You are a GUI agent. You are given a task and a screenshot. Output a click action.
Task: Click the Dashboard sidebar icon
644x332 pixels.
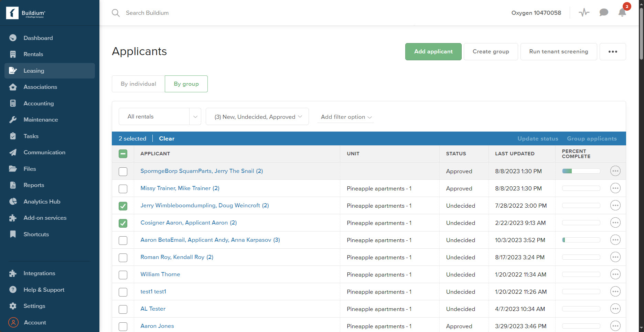13,38
